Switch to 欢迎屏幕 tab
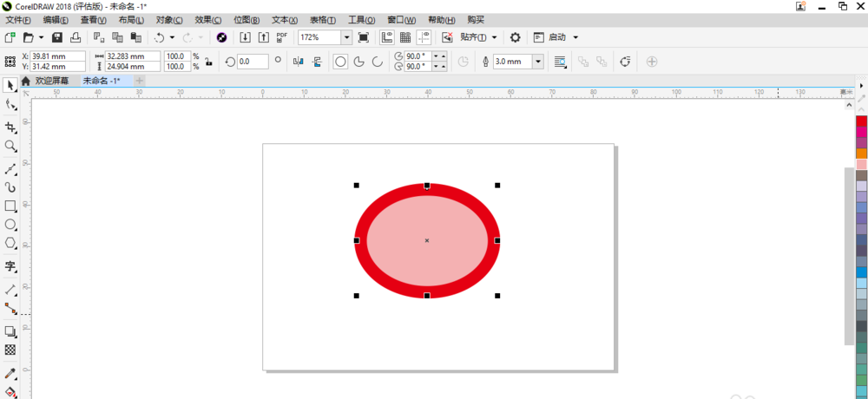 [52, 81]
